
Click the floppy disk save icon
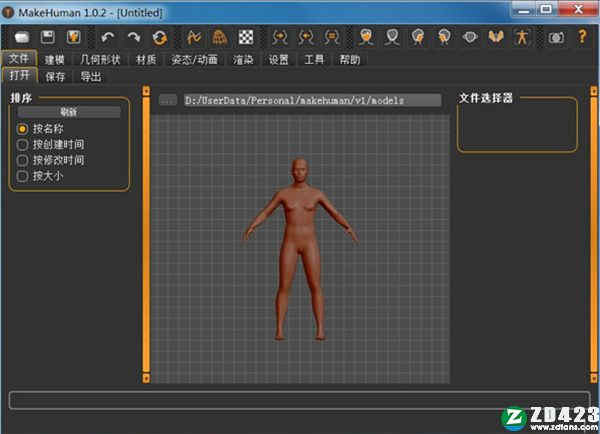(x=48, y=38)
